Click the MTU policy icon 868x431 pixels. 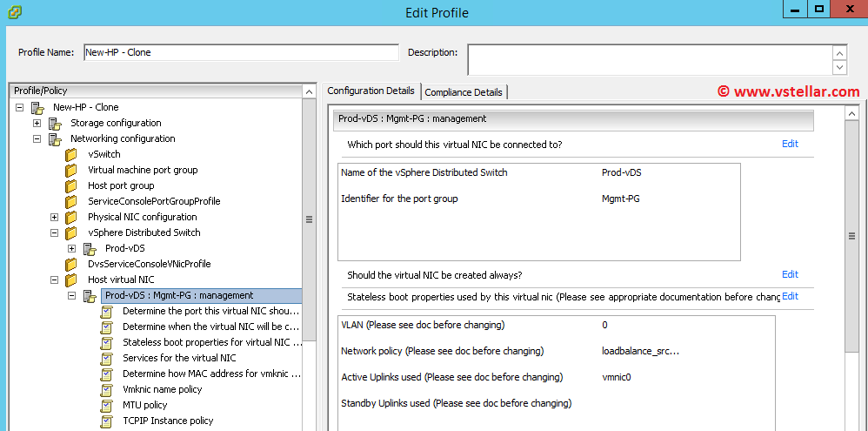[x=107, y=406]
